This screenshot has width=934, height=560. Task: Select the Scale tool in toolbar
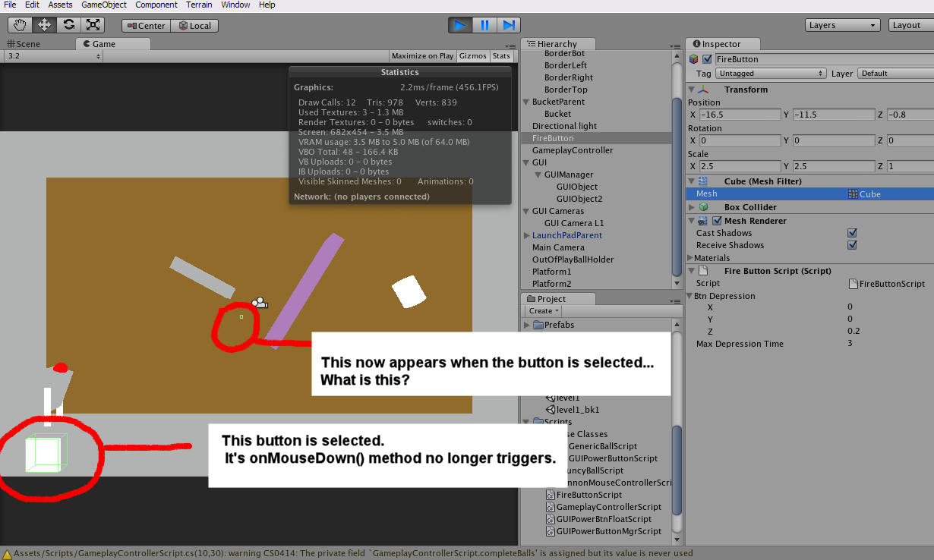pos(93,25)
